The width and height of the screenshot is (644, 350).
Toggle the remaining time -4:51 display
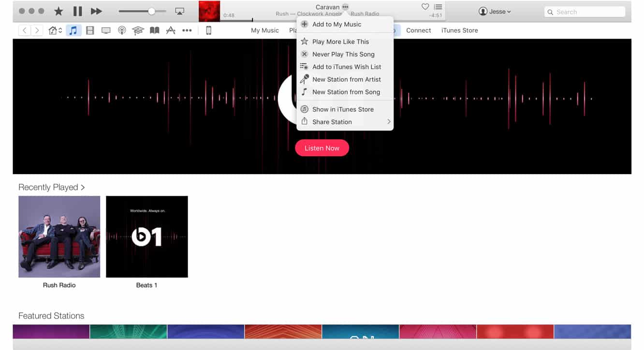coord(436,15)
